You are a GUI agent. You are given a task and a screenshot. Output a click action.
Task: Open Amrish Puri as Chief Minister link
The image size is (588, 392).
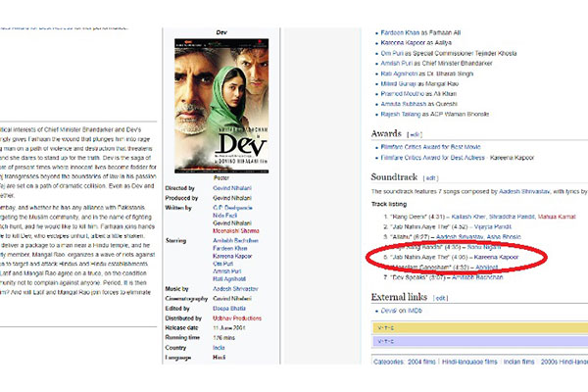click(x=396, y=64)
